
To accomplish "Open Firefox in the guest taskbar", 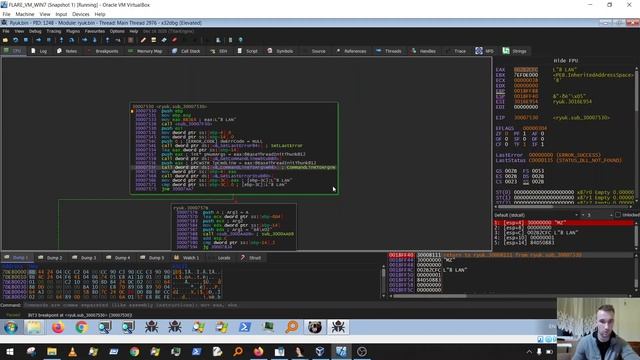I will point(58,327).
